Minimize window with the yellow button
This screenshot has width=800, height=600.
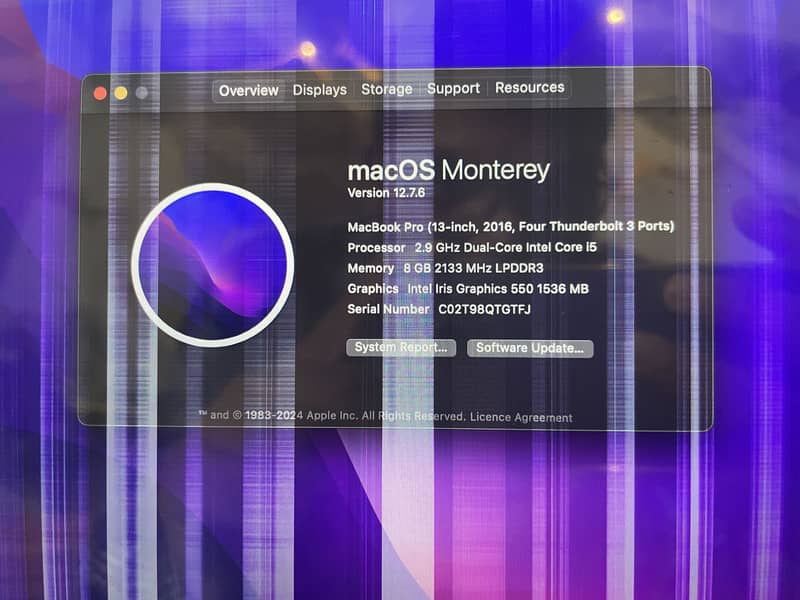(x=121, y=93)
